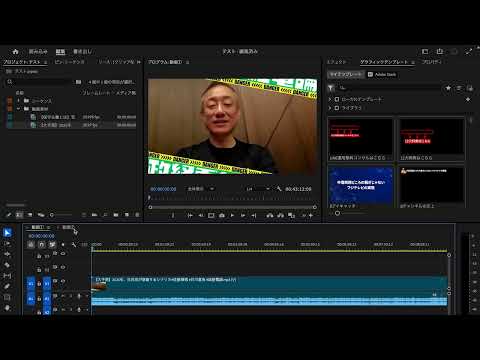Click the quick export share icon
The image size is (480, 360).
point(440,51)
